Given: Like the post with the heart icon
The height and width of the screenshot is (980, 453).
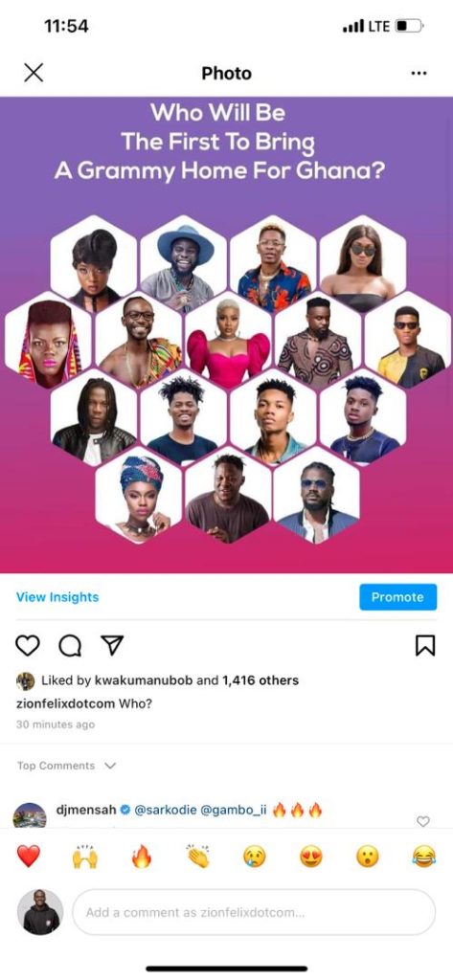Looking at the screenshot, I should coord(28,646).
